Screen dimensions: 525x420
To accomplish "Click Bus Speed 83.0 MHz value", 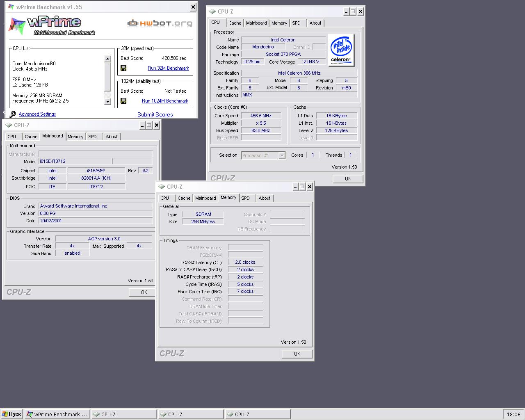I will pyautogui.click(x=261, y=130).
